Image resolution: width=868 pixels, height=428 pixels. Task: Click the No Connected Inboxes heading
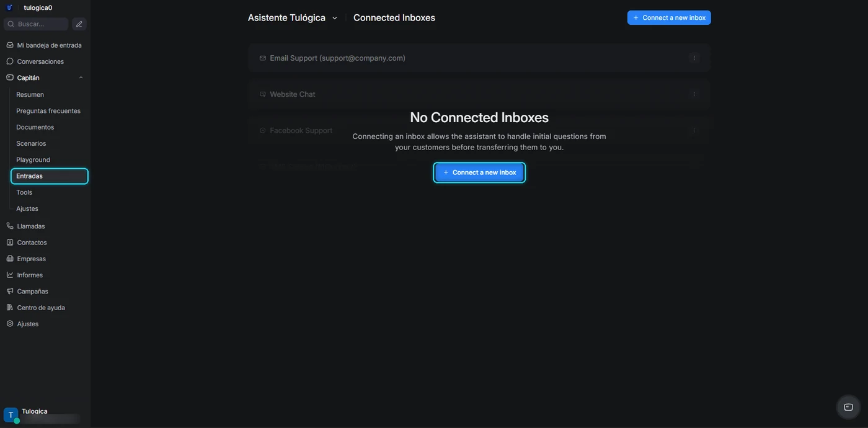click(x=479, y=117)
